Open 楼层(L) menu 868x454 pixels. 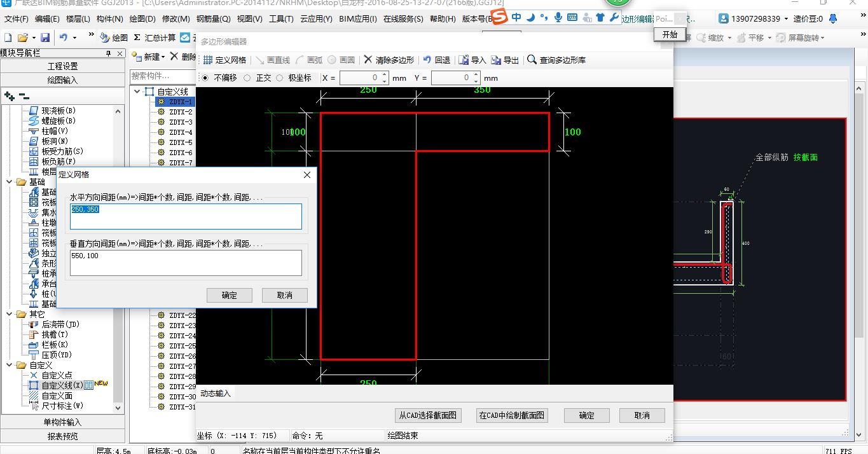78,19
